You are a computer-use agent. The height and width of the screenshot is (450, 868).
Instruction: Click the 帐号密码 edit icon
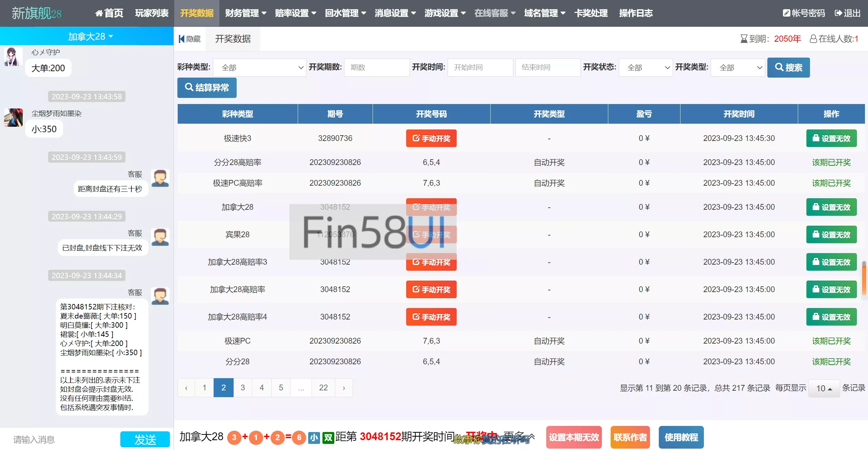tap(786, 13)
